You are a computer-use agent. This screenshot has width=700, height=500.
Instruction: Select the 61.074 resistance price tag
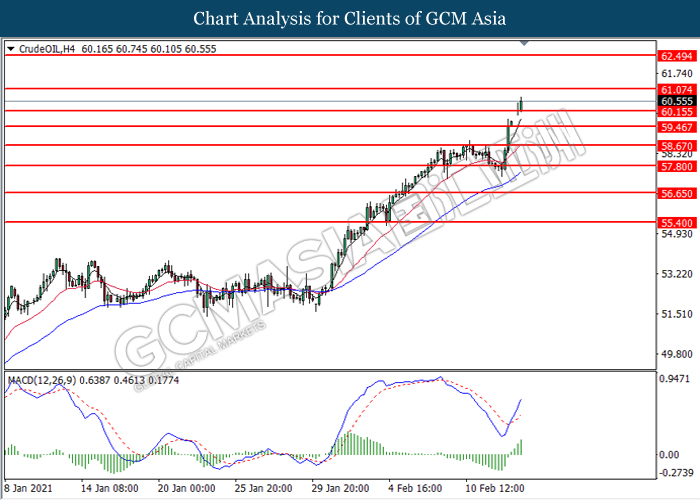click(x=675, y=89)
